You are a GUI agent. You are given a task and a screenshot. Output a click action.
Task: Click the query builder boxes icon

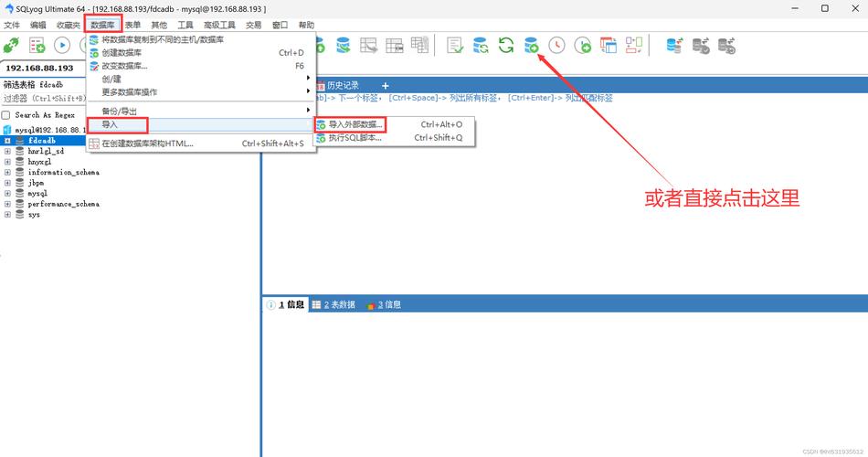[x=634, y=45]
